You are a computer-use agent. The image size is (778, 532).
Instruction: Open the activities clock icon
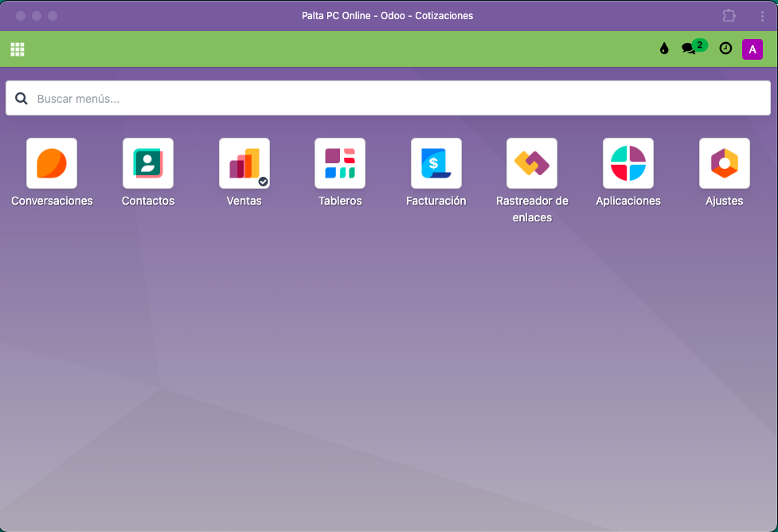coord(725,49)
